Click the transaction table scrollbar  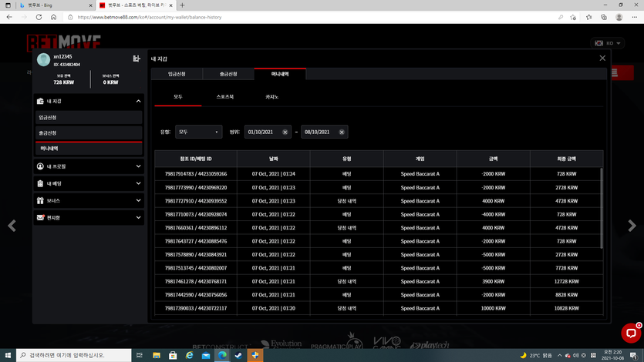[602, 208]
